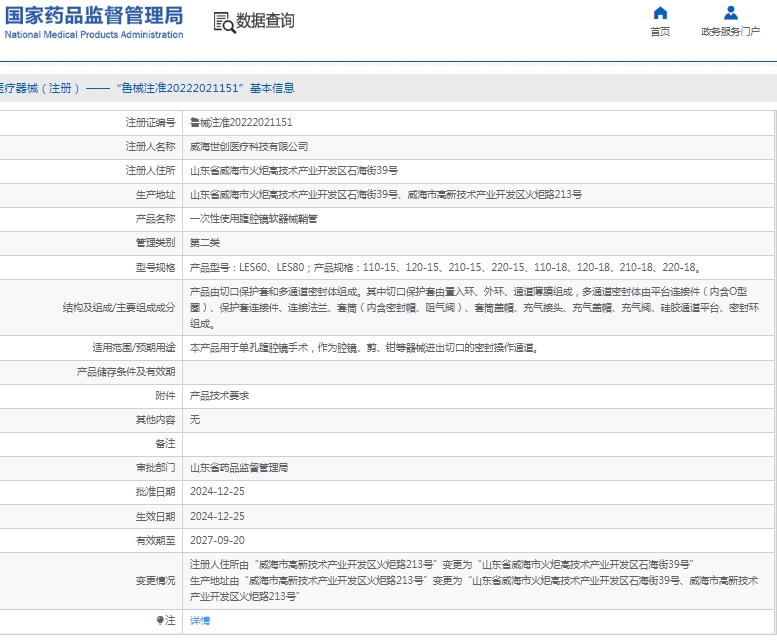Click the 备注 row label

[165, 444]
